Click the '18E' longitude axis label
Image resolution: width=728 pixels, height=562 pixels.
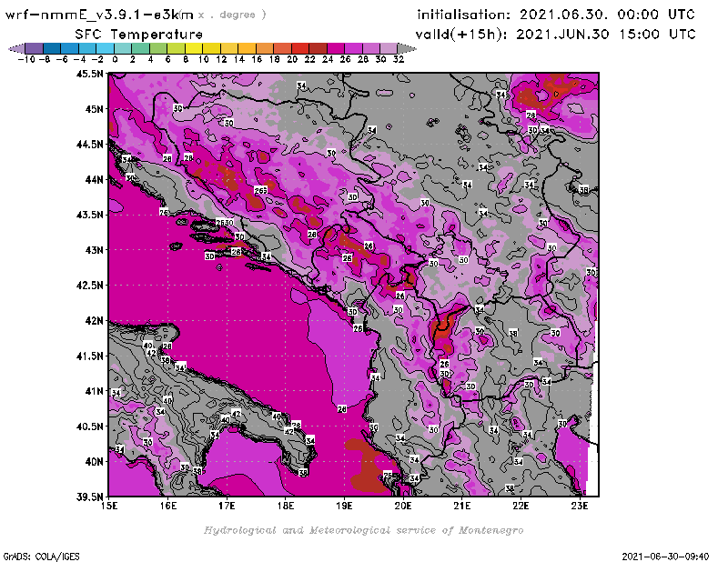pyautogui.click(x=286, y=506)
